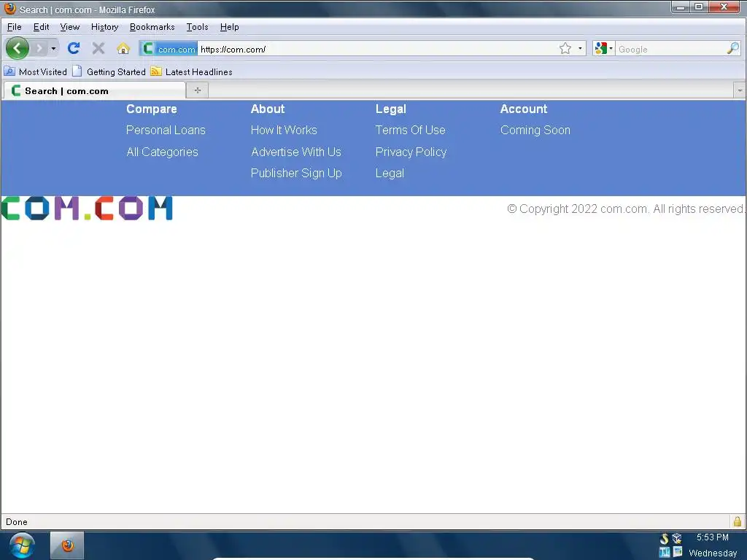Click the 5:53 PM system clock
The image size is (747, 560).
712,537
